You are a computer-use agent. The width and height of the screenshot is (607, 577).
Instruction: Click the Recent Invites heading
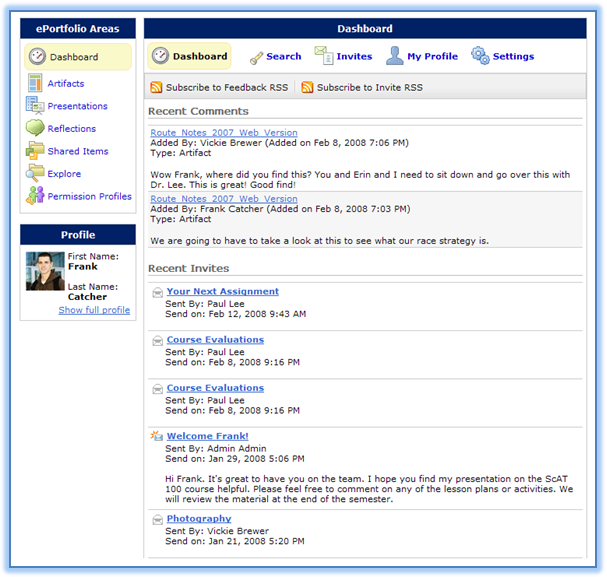189,268
